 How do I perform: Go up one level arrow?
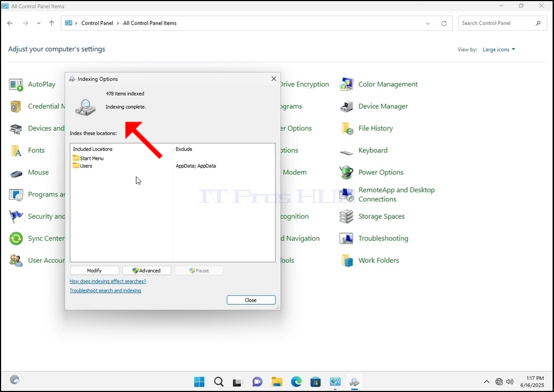pos(52,23)
